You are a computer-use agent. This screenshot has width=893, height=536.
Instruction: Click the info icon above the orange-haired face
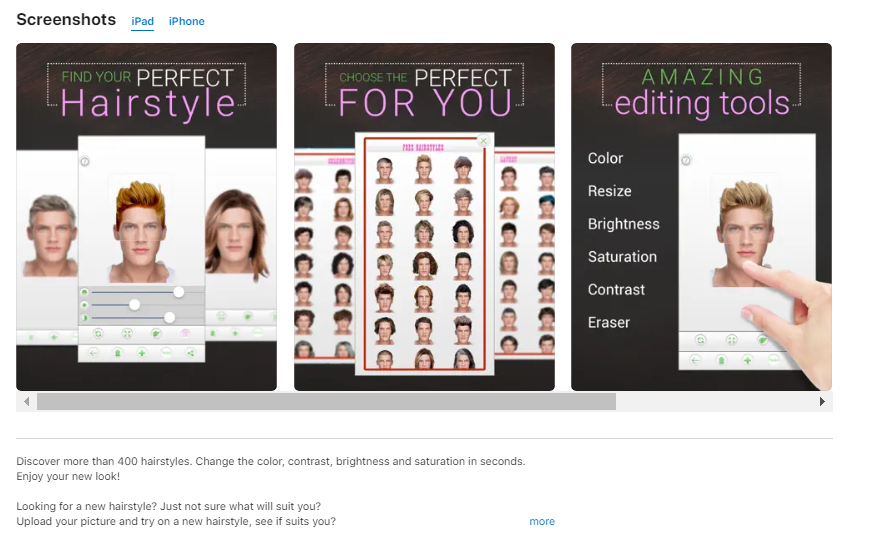pyautogui.click(x=85, y=162)
